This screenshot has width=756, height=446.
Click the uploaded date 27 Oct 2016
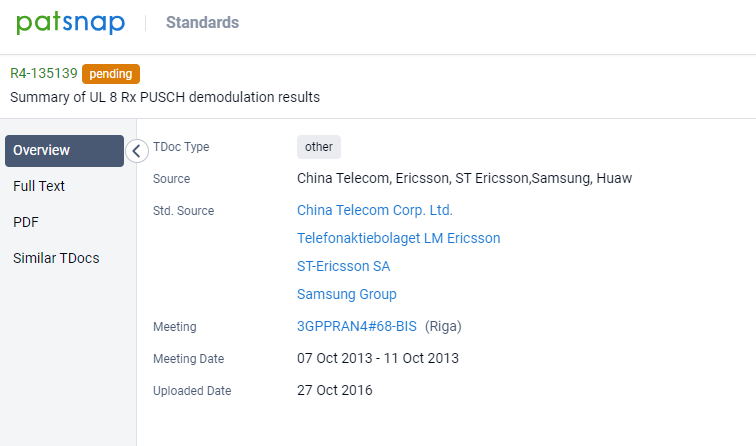coord(334,390)
